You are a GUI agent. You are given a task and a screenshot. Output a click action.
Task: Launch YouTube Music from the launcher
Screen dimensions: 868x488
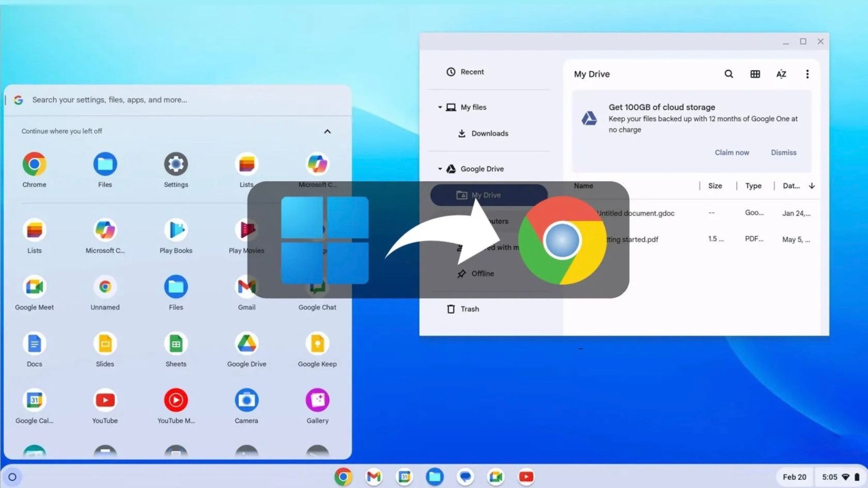pos(175,400)
